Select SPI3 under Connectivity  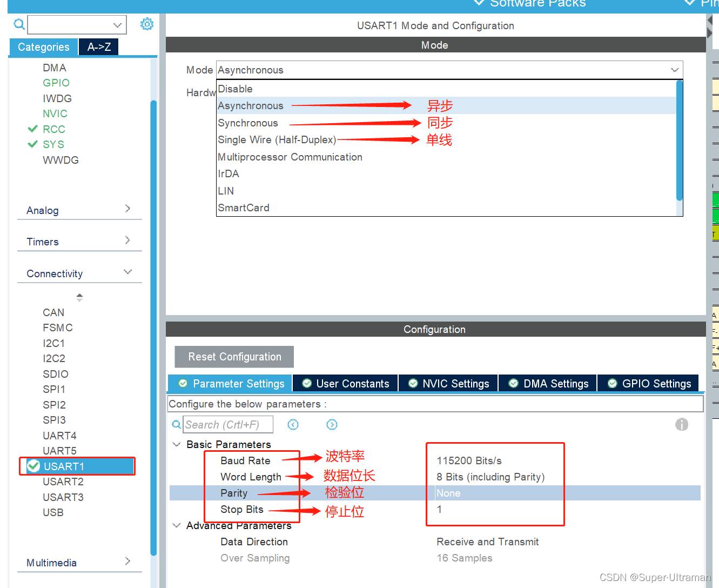tap(54, 420)
